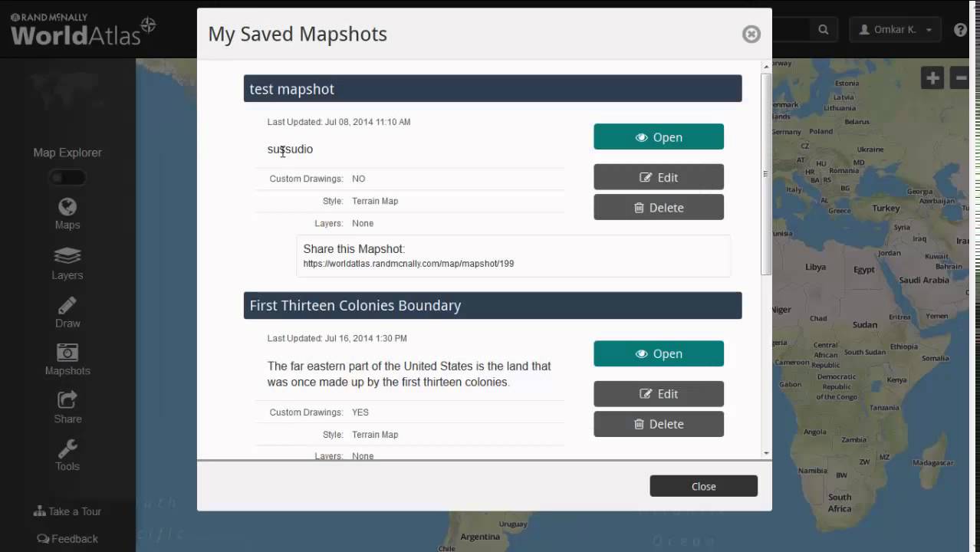The height and width of the screenshot is (552, 980).
Task: Open the Maps globe icon in sidebar
Action: pyautogui.click(x=67, y=207)
